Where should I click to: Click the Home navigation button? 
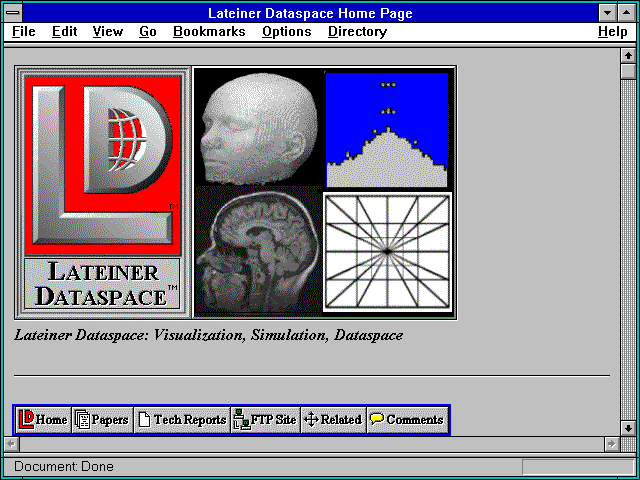coord(44,420)
